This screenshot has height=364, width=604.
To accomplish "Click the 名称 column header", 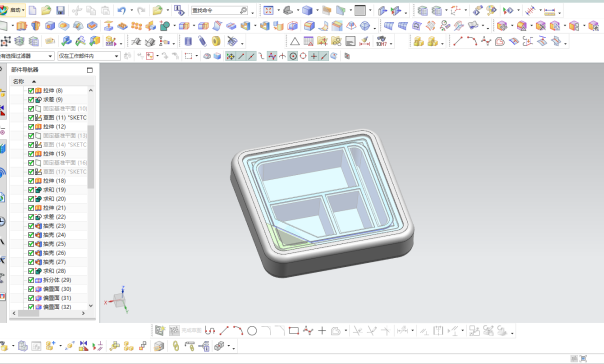I will [x=18, y=81].
